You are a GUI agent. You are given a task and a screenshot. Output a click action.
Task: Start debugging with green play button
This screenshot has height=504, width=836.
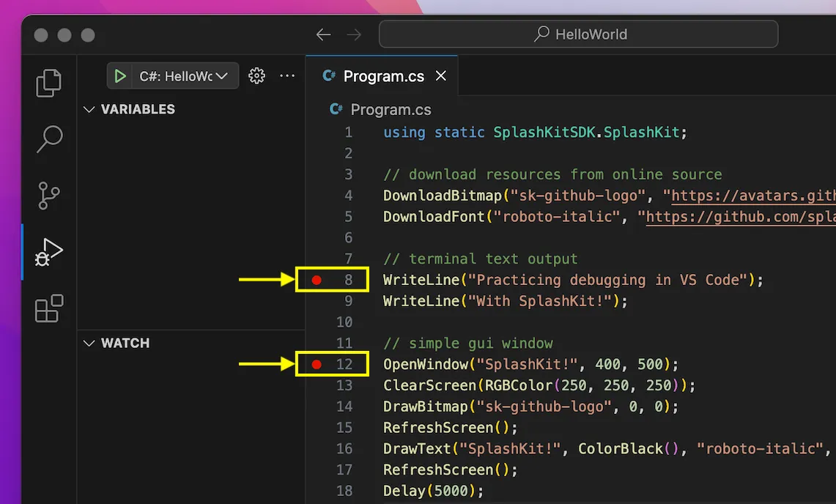tap(120, 76)
